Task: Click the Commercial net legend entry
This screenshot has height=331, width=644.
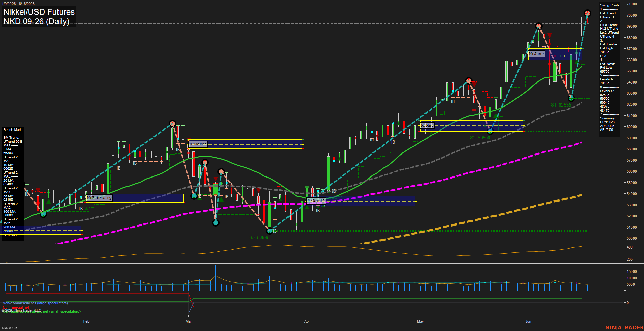Action: pos(16,307)
